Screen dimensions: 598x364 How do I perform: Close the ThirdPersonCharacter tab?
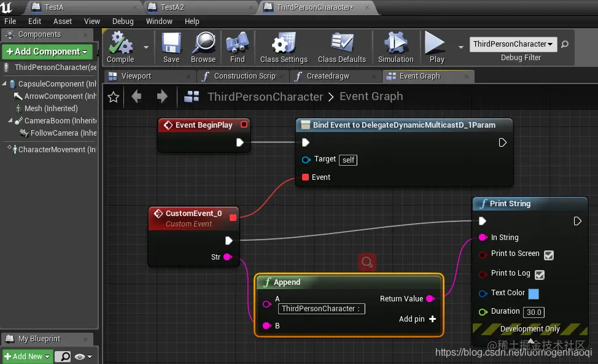coord(367,7)
